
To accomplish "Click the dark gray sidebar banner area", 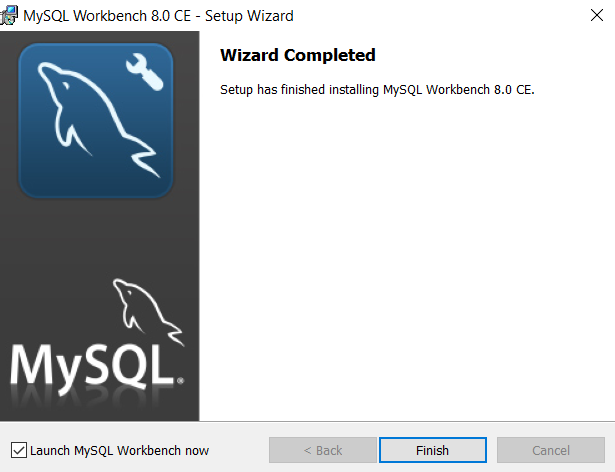I will click(x=100, y=235).
